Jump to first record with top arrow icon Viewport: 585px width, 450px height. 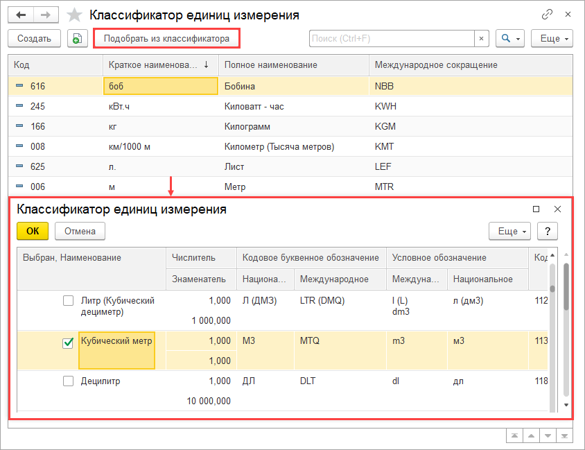tap(514, 435)
